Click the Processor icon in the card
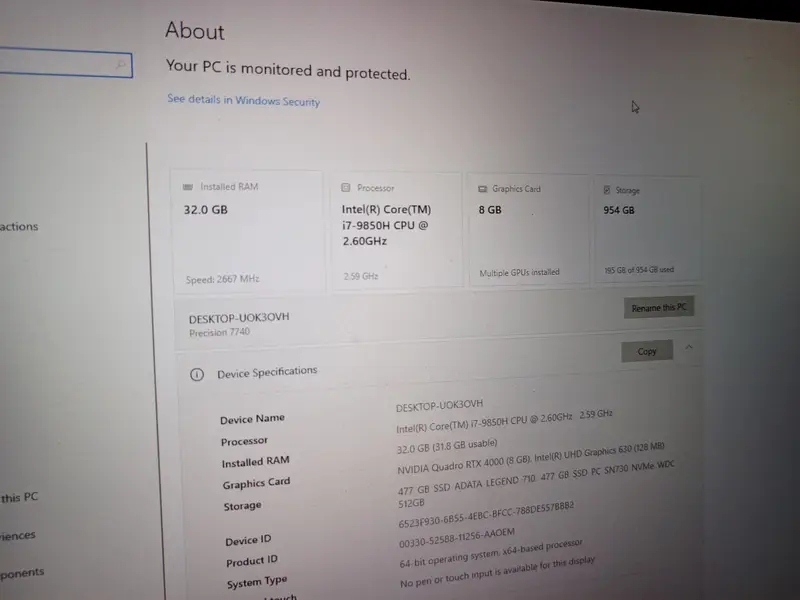The width and height of the screenshot is (800, 600). [x=345, y=188]
